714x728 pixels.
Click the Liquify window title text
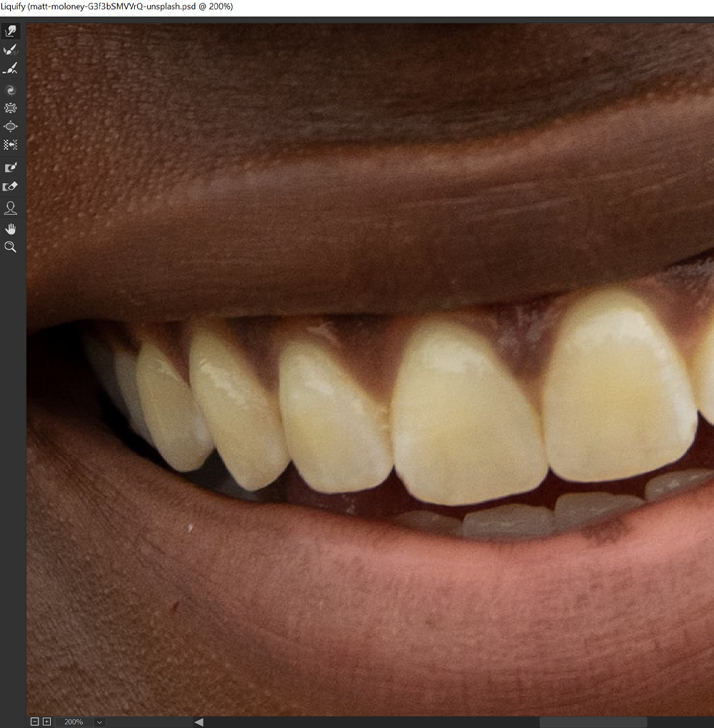pos(116,6)
